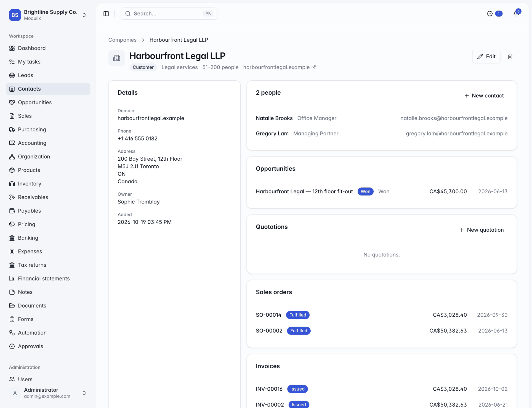The image size is (532, 408).
Task: Delete company with the trash icon
Action: click(510, 57)
